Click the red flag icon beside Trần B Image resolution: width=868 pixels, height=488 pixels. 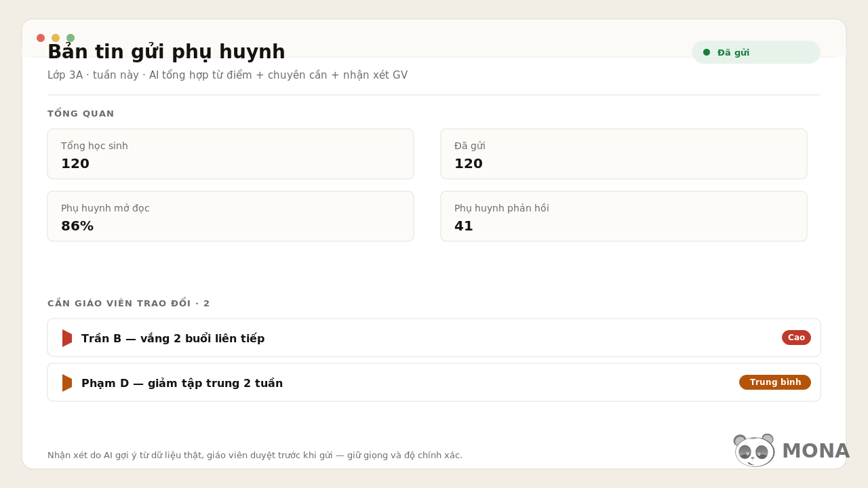tap(67, 338)
